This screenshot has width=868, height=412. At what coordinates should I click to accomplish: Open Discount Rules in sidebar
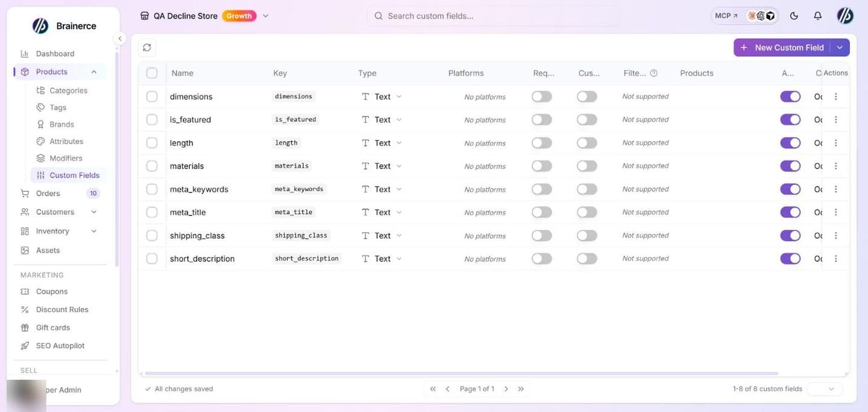tap(62, 309)
